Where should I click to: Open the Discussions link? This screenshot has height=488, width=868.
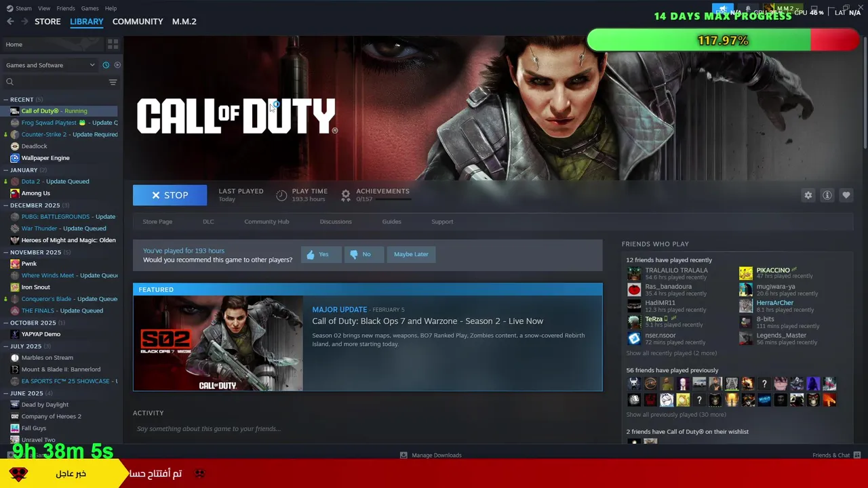pyautogui.click(x=336, y=222)
